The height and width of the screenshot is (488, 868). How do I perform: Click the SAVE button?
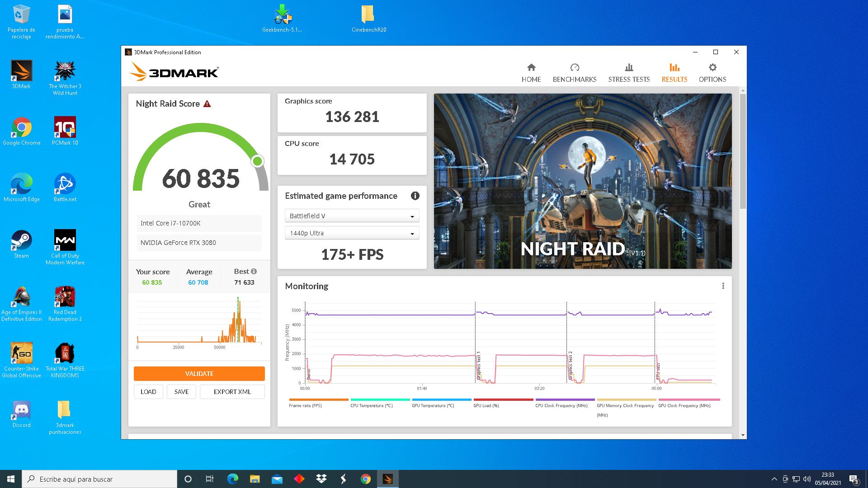(x=181, y=392)
